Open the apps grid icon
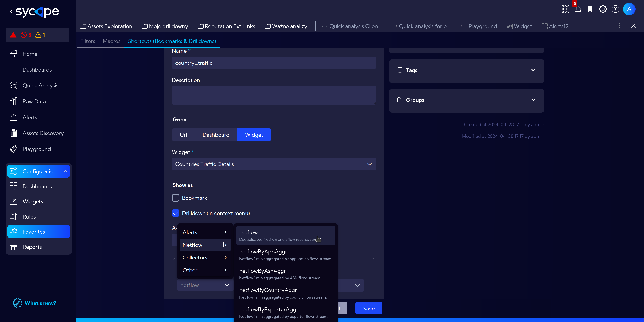Image resolution: width=644 pixels, height=322 pixels. coord(565,9)
